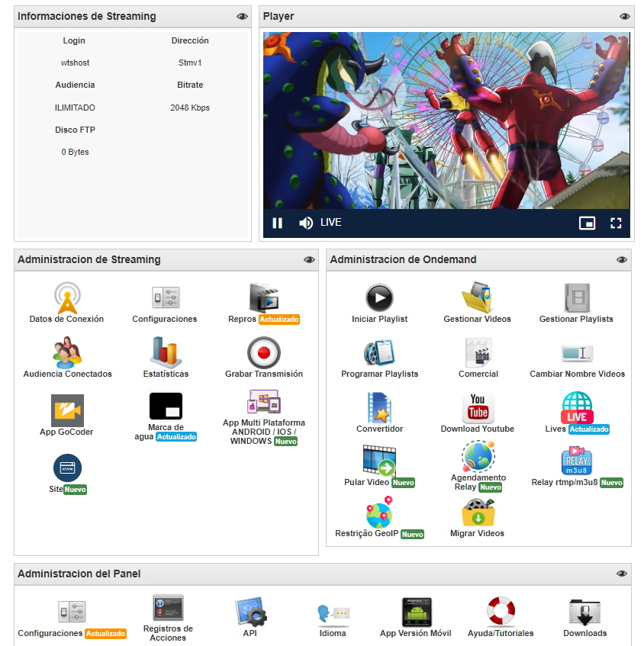Viewport: 644px width, 646px height.
Task: Toggle visibility of Administracion de Streaming panel
Action: point(309,259)
